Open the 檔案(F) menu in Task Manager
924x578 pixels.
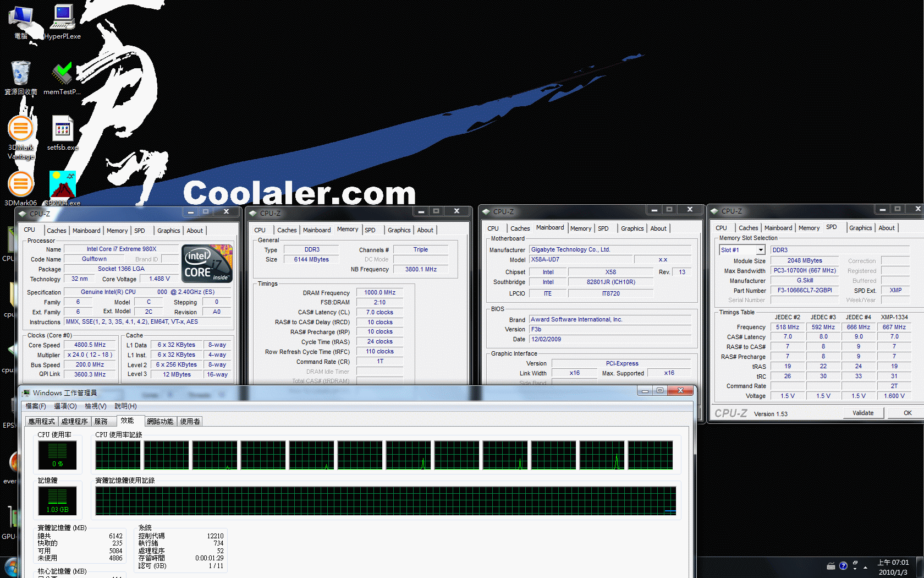tap(36, 406)
